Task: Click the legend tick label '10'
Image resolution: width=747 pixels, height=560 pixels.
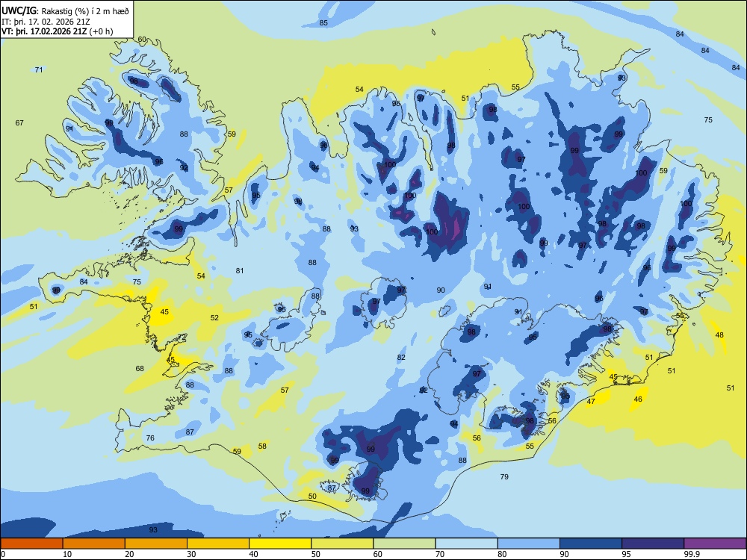Action: click(67, 554)
